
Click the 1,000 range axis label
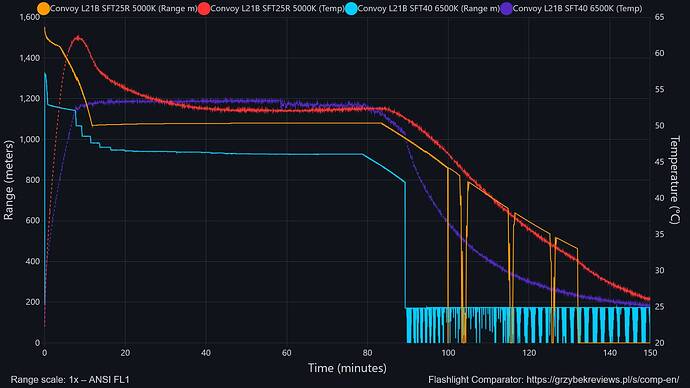(29, 139)
